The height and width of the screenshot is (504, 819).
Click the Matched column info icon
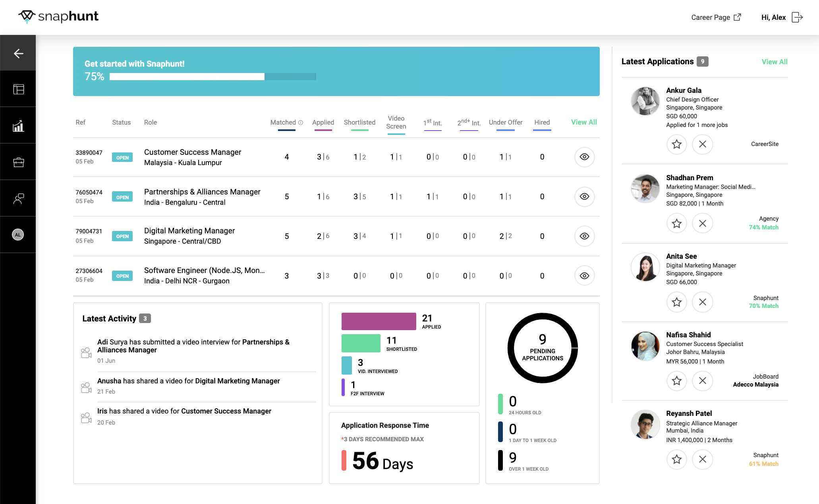click(301, 123)
